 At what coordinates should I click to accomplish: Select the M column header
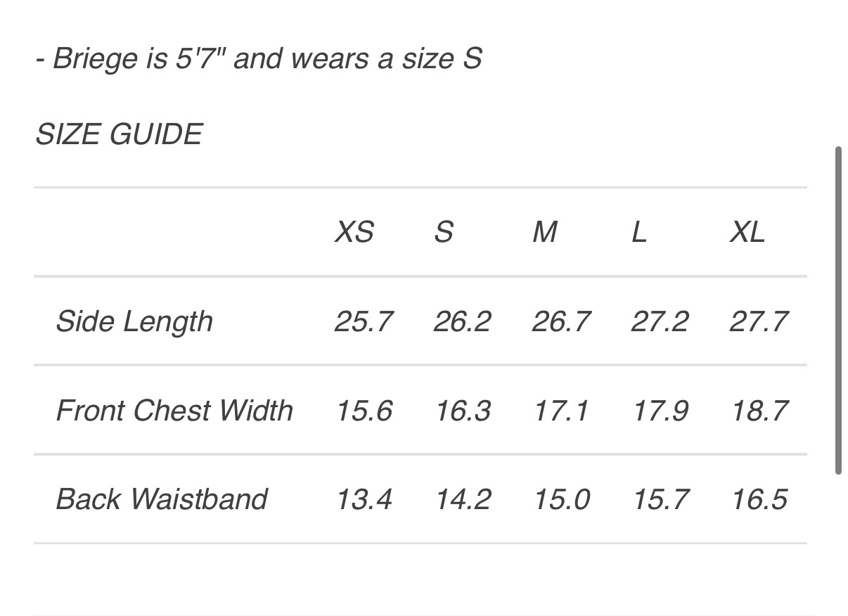click(x=545, y=232)
